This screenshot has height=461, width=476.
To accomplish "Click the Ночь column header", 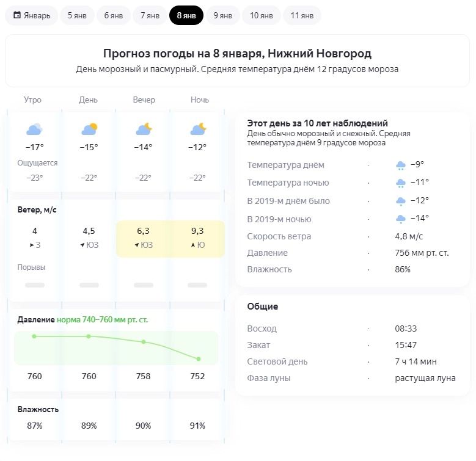I will click(199, 100).
